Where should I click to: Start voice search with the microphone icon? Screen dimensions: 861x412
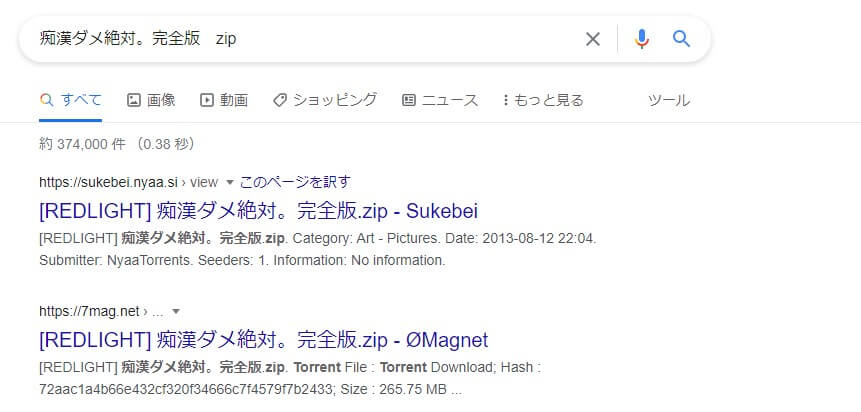[x=641, y=39]
